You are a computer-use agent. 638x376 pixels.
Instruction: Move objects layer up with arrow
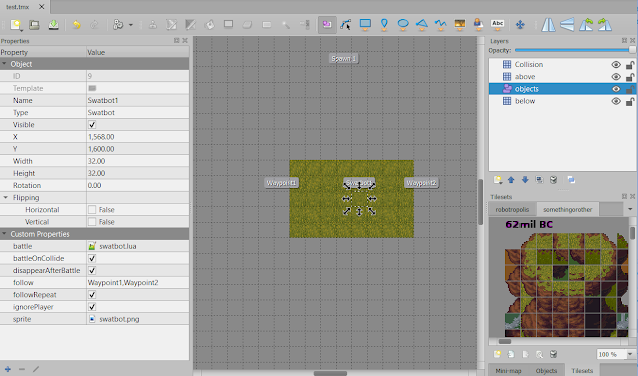(511, 180)
